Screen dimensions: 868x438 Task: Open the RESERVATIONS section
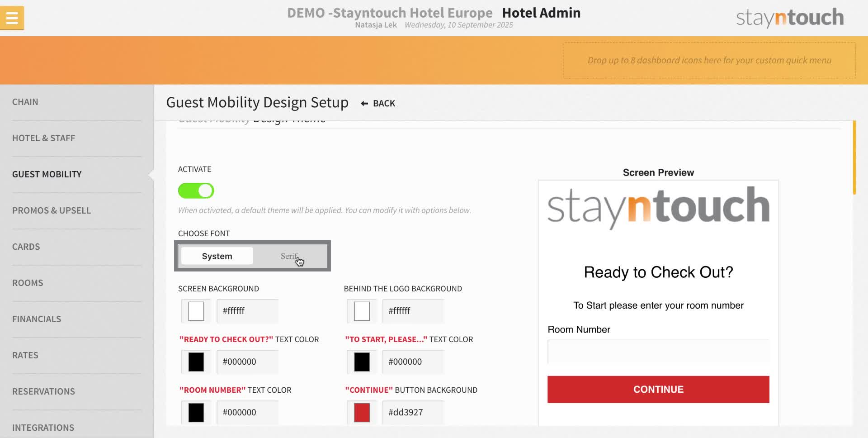point(44,392)
